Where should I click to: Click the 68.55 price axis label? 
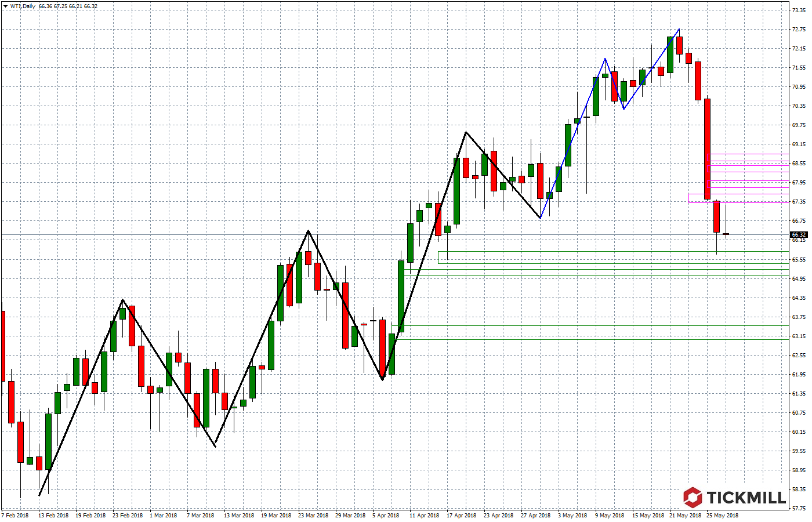799,164
